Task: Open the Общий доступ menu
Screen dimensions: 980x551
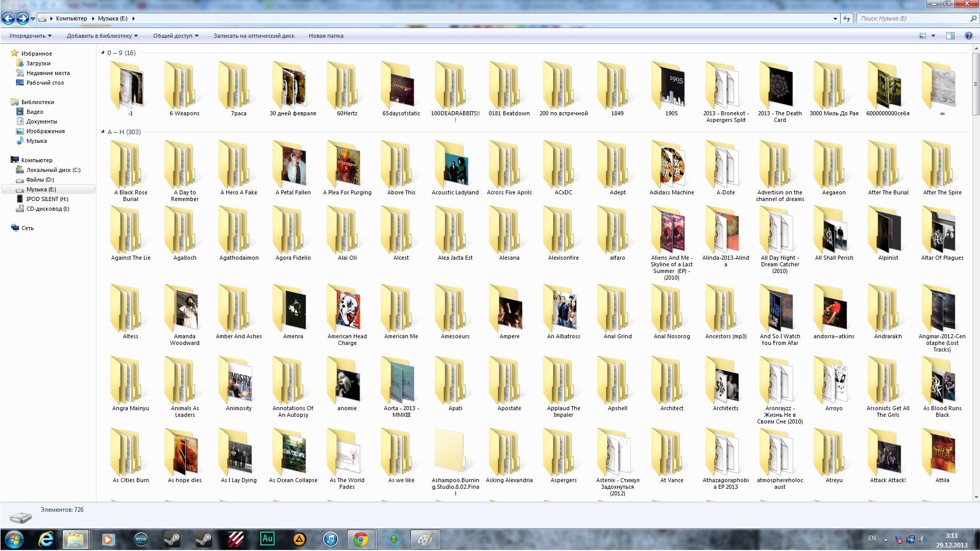Action: pyautogui.click(x=176, y=36)
